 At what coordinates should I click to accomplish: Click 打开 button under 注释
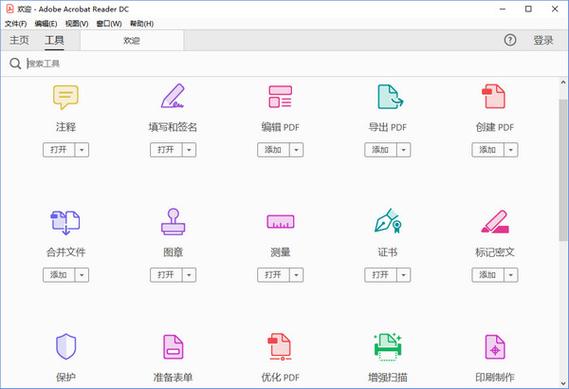[x=59, y=150]
